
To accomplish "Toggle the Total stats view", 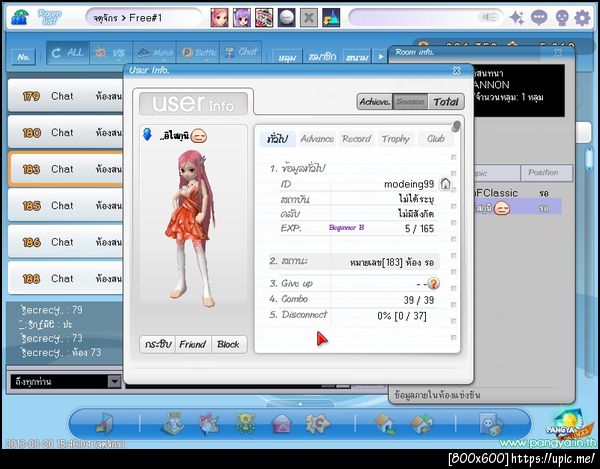I will pos(446,102).
